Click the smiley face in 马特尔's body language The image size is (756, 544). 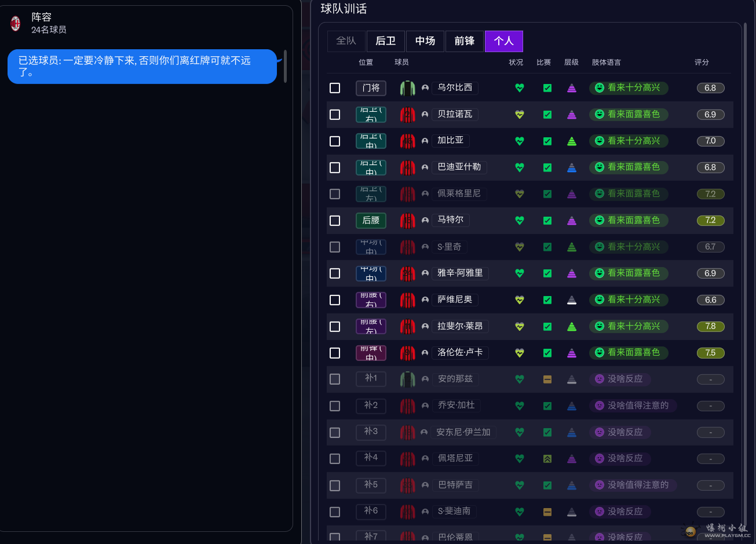(600, 220)
